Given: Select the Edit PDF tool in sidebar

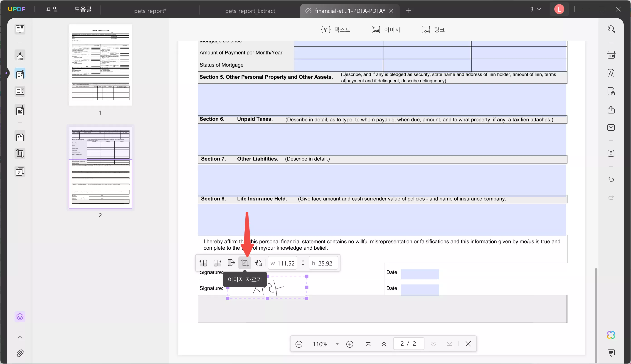Looking at the screenshot, I should (20, 74).
